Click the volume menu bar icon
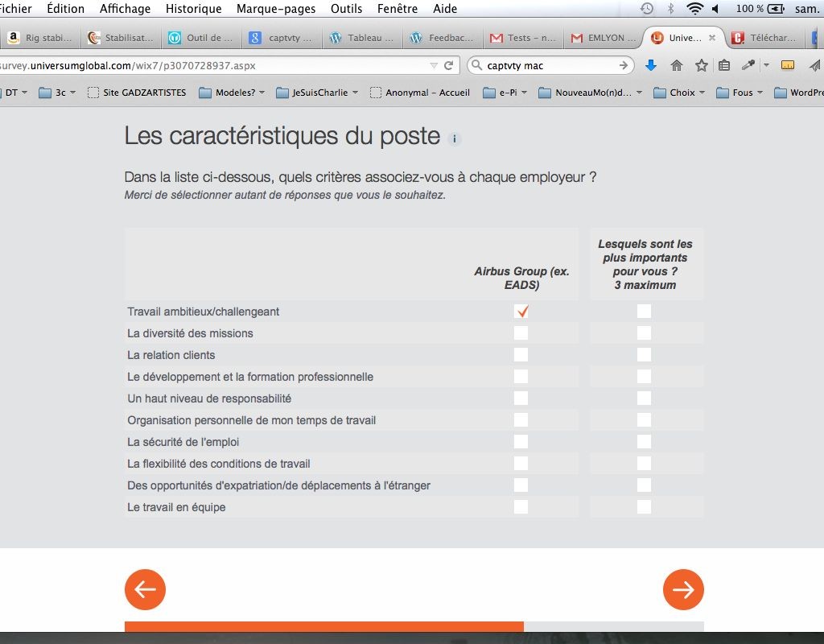Screen dimensions: 824x644 point(715,8)
